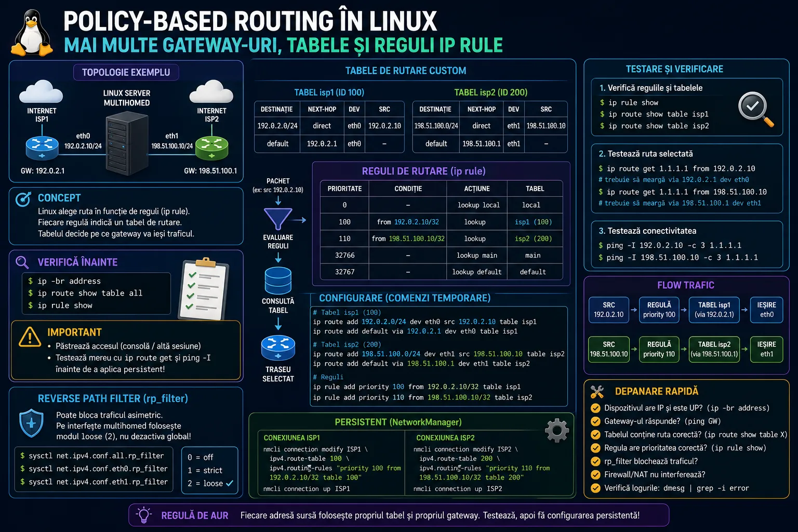The image size is (798, 532).
Task: Click the CONEXIUNEA ISP2 heading
Action: coord(445,438)
